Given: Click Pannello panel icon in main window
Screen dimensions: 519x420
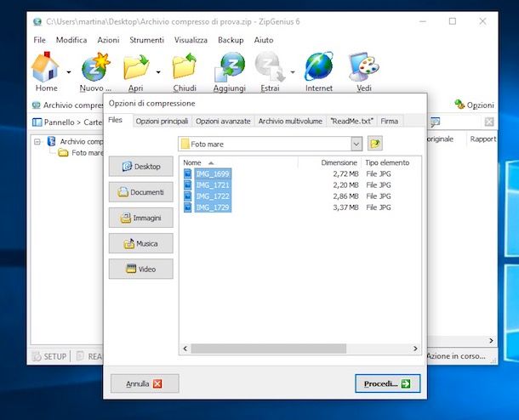Looking at the screenshot, I should 37,122.
